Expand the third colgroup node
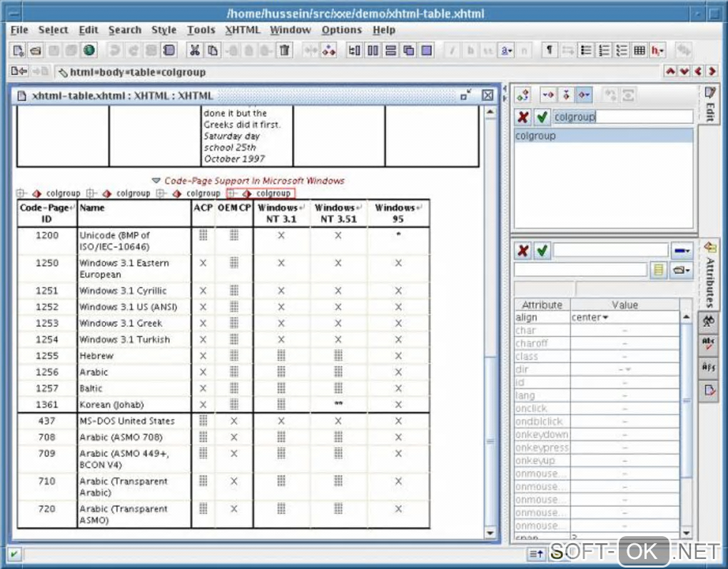The width and height of the screenshot is (728, 569). [x=161, y=193]
